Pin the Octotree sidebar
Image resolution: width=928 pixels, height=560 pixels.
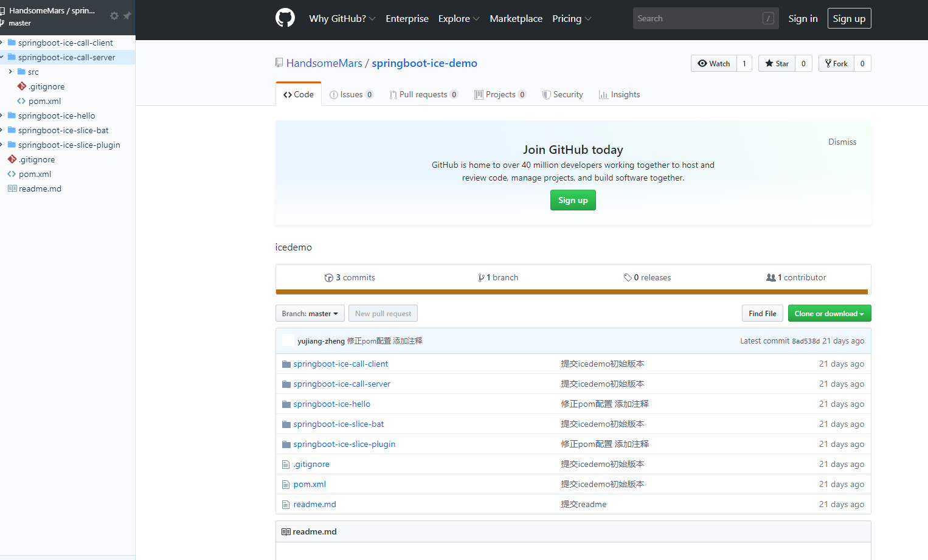[127, 16]
